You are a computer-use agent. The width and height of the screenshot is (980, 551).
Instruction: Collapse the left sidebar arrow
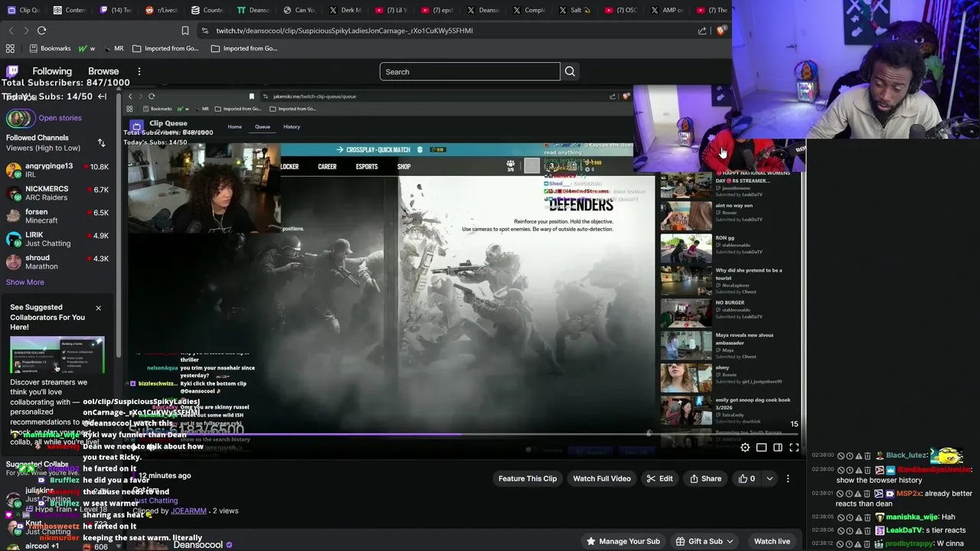point(102,96)
